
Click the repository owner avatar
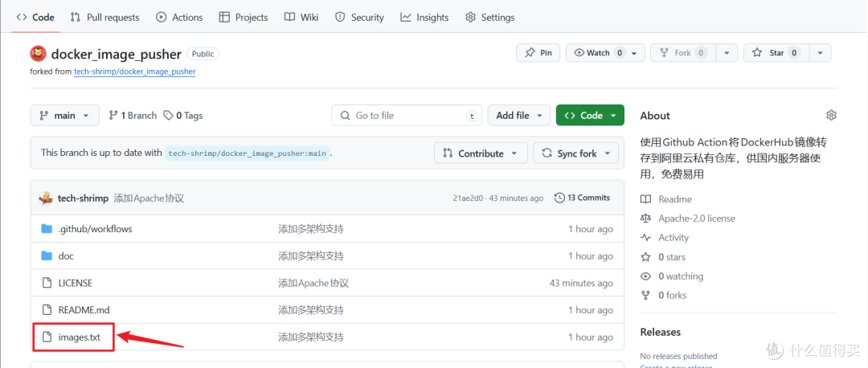coord(38,54)
